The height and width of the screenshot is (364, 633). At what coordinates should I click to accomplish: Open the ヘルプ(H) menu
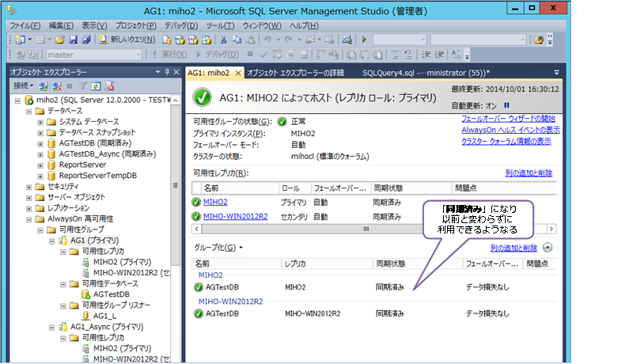point(304,25)
